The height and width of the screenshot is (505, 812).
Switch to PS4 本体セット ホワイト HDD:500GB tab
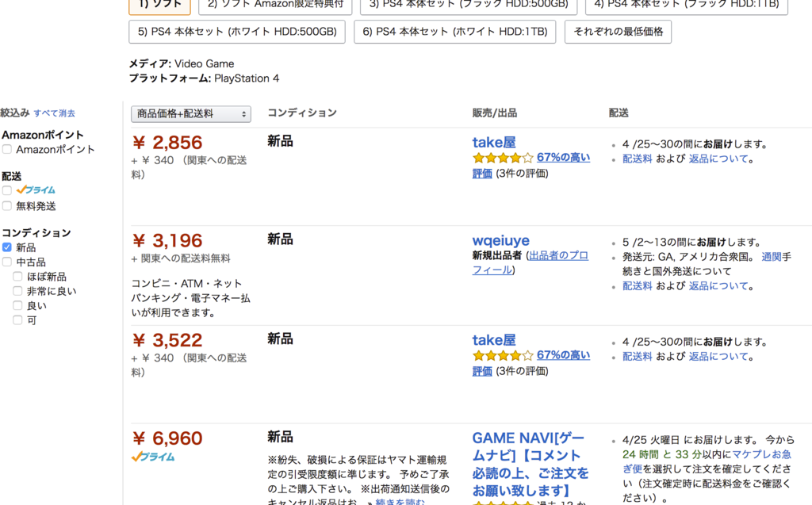click(237, 32)
